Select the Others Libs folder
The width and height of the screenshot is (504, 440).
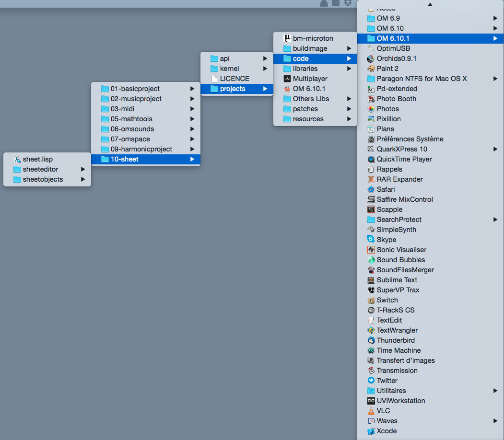(315, 99)
